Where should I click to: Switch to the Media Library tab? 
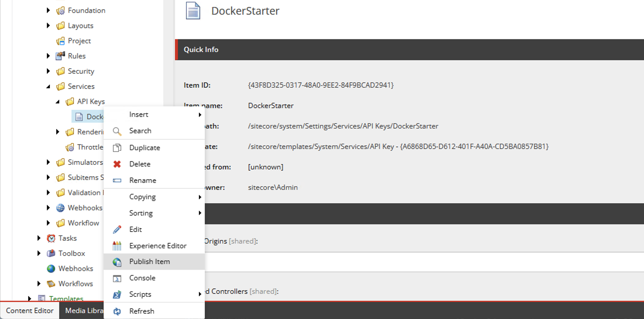pos(82,311)
